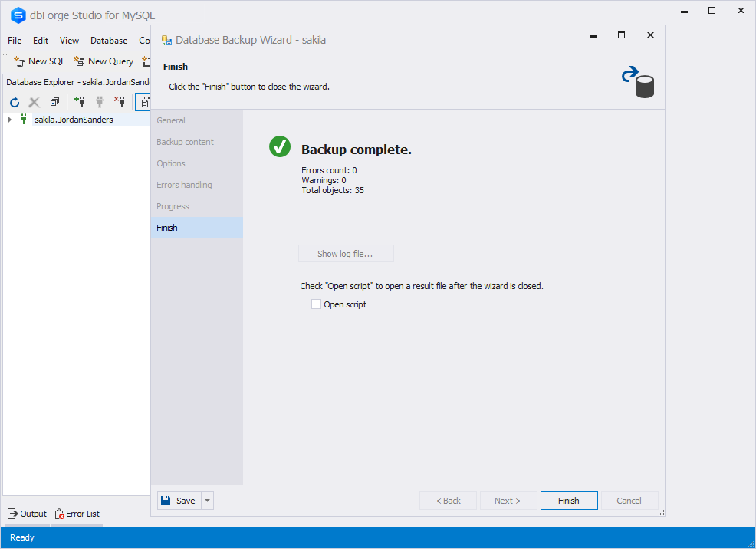Click the < Back button
This screenshot has height=549, width=756.
[448, 501]
